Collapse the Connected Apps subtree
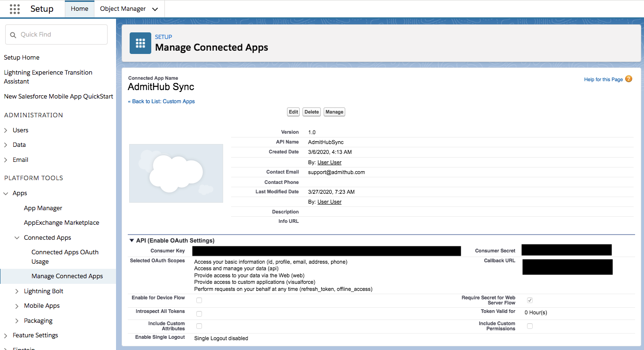This screenshot has width=644, height=350. pyautogui.click(x=17, y=238)
